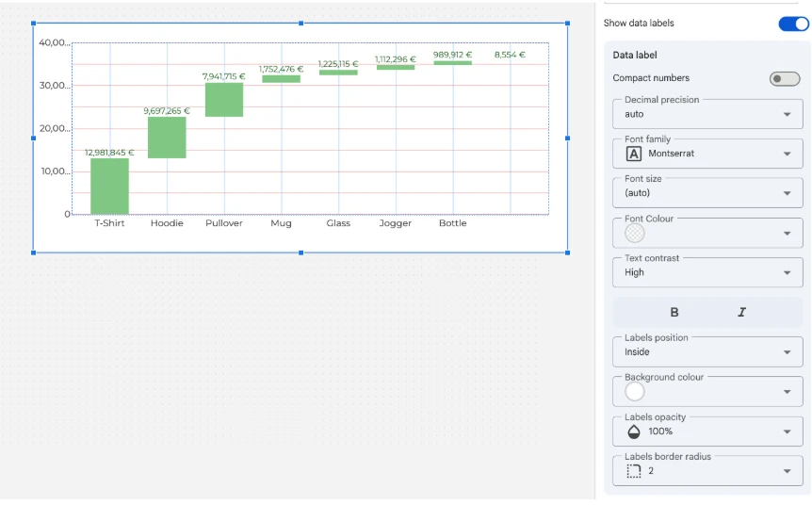Click the Jogger axis label
This screenshot has width=812, height=505.
coord(395,223)
